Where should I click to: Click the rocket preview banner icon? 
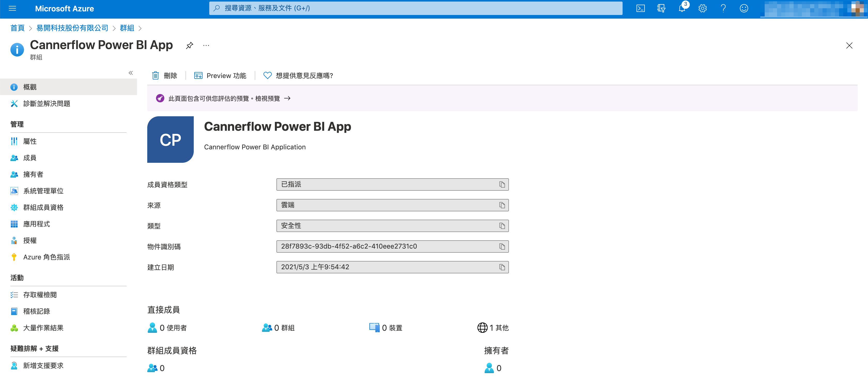pos(160,98)
